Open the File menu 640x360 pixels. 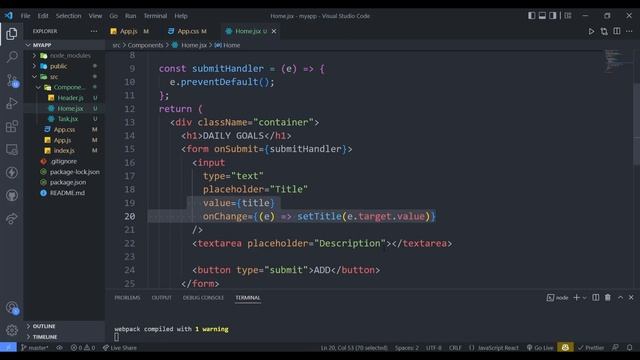point(25,16)
